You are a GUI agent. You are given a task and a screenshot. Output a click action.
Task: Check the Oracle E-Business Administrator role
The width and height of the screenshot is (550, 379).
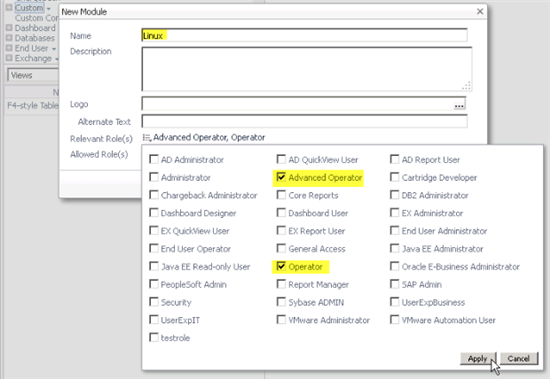pyautogui.click(x=394, y=266)
